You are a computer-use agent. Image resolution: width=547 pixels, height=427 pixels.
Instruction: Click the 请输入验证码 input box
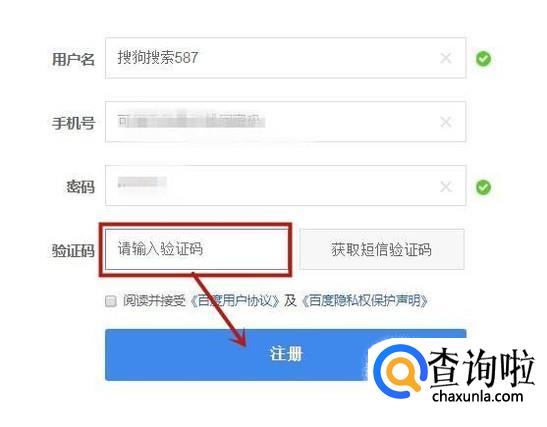(x=197, y=249)
